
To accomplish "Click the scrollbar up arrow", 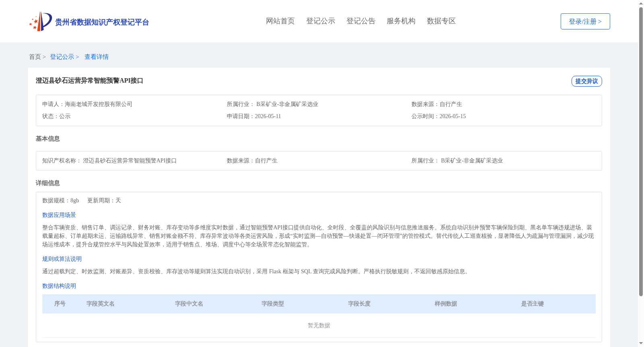I will click(641, 3).
